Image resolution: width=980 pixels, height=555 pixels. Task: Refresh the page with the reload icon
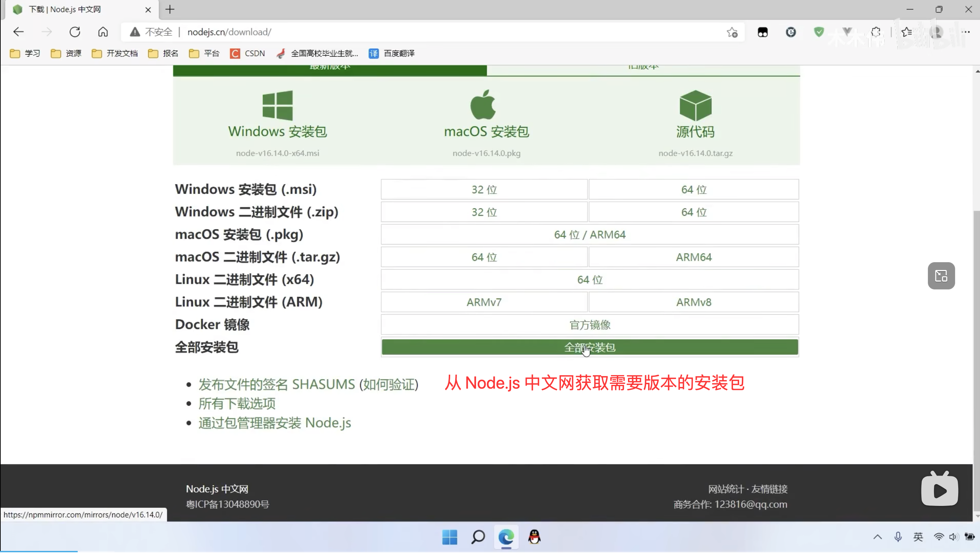coord(75,32)
